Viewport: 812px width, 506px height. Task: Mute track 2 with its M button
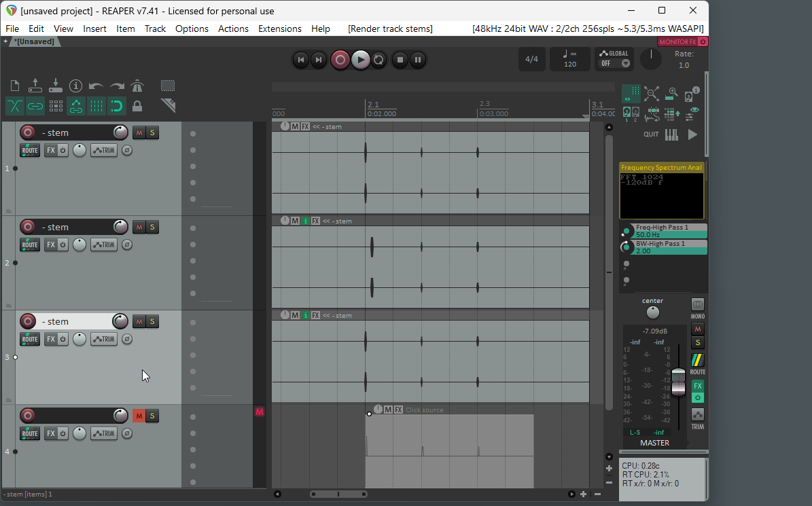[139, 227]
